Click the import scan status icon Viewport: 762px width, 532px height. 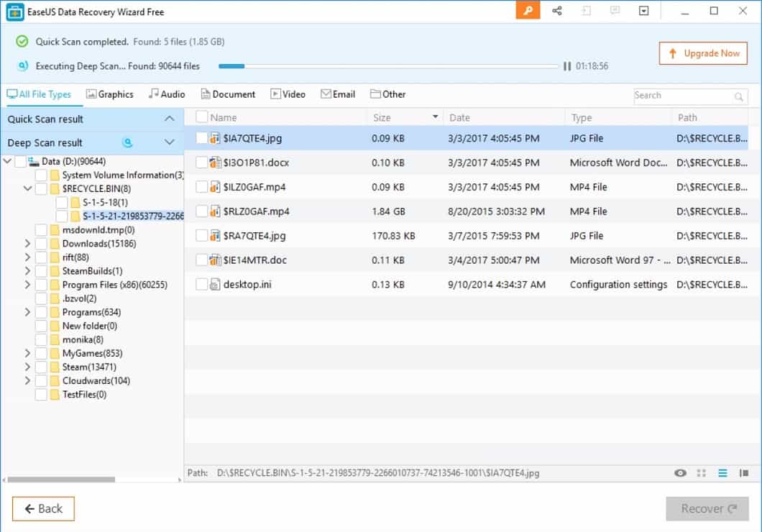586,10
